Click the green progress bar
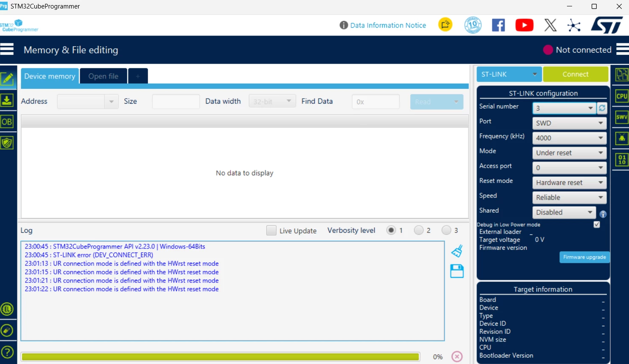Screen dimensions: 629x364 pos(220,357)
